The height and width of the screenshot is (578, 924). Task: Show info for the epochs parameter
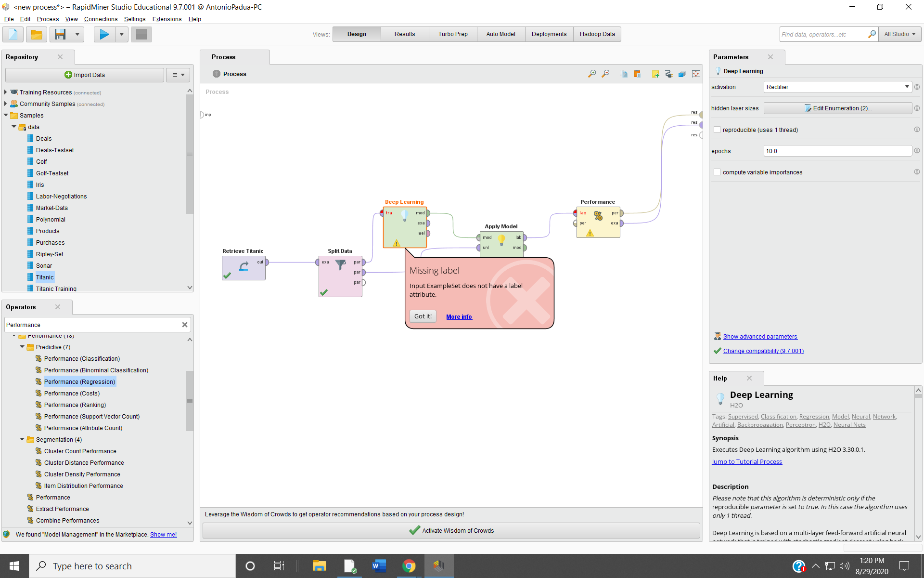[917, 151]
